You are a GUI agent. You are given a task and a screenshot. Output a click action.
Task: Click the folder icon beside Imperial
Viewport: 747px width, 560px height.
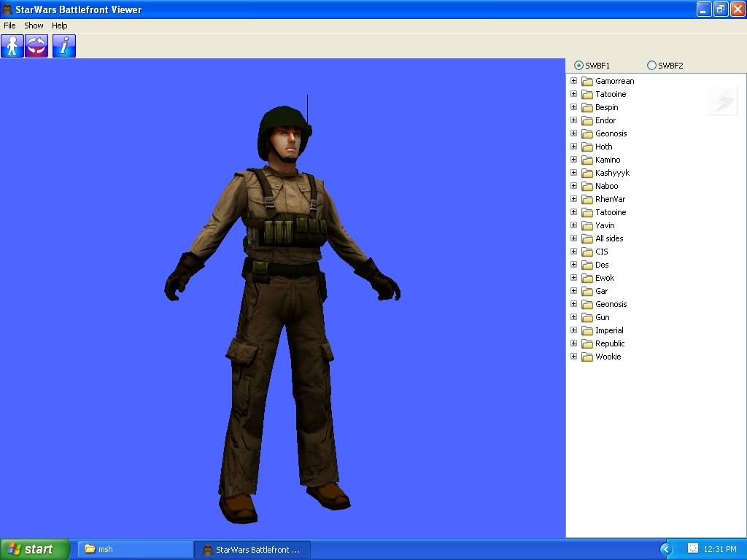[x=587, y=330]
